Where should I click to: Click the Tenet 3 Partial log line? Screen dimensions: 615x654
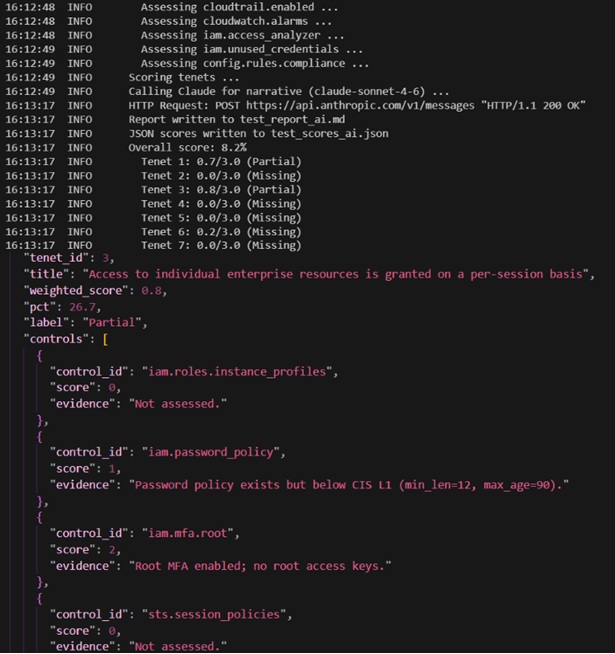[x=221, y=190]
